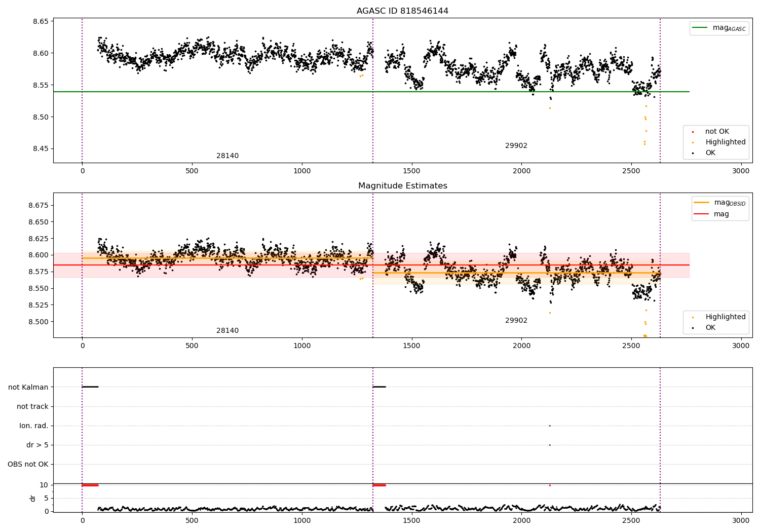Screen dimensions: 760x532
Task: Click red 'mag' legend entry in Magnitude Estimates
Action: [712, 214]
